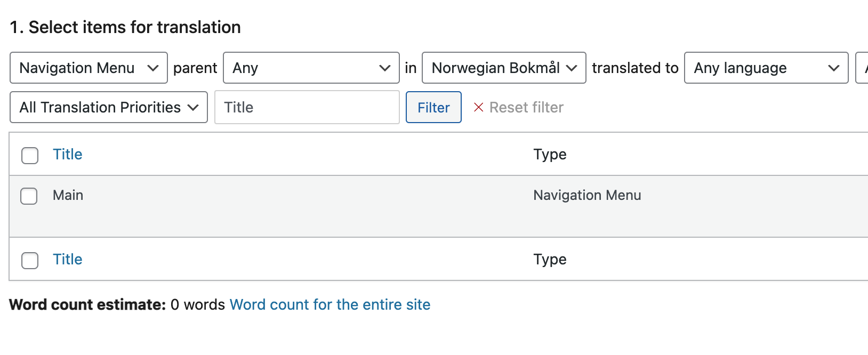The height and width of the screenshot is (355, 868).
Task: Apply filters with the Filter button
Action: (433, 107)
